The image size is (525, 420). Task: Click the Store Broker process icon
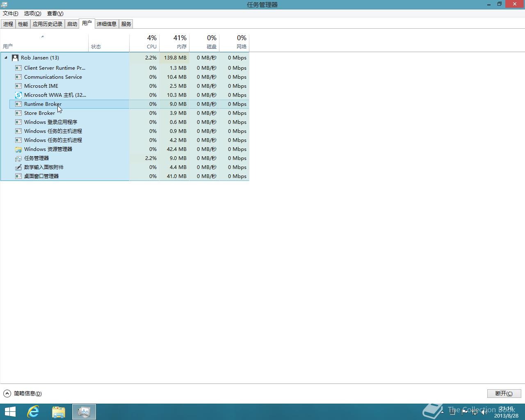click(x=18, y=113)
